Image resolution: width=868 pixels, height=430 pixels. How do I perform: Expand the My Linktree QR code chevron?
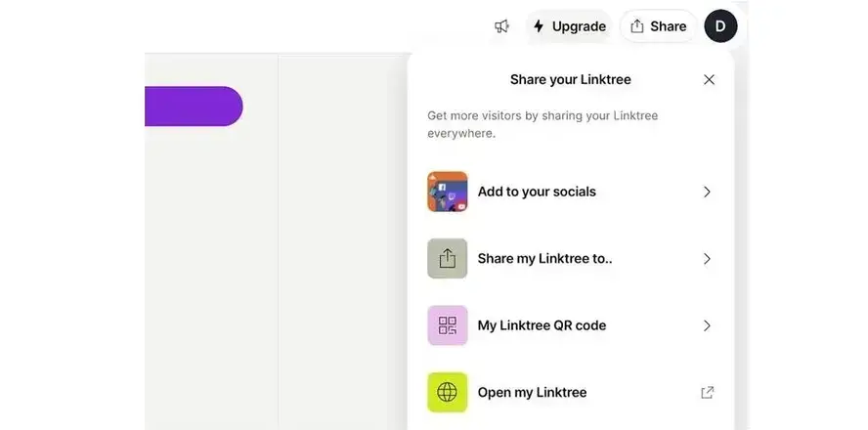[708, 325]
